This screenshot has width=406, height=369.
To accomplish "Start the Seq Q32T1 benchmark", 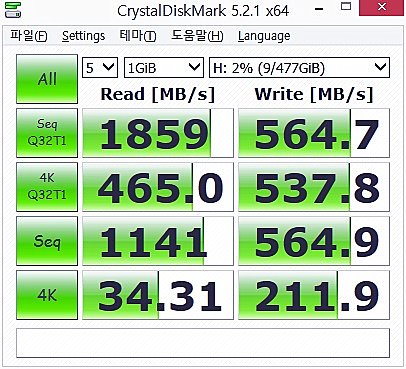I will tap(47, 133).
